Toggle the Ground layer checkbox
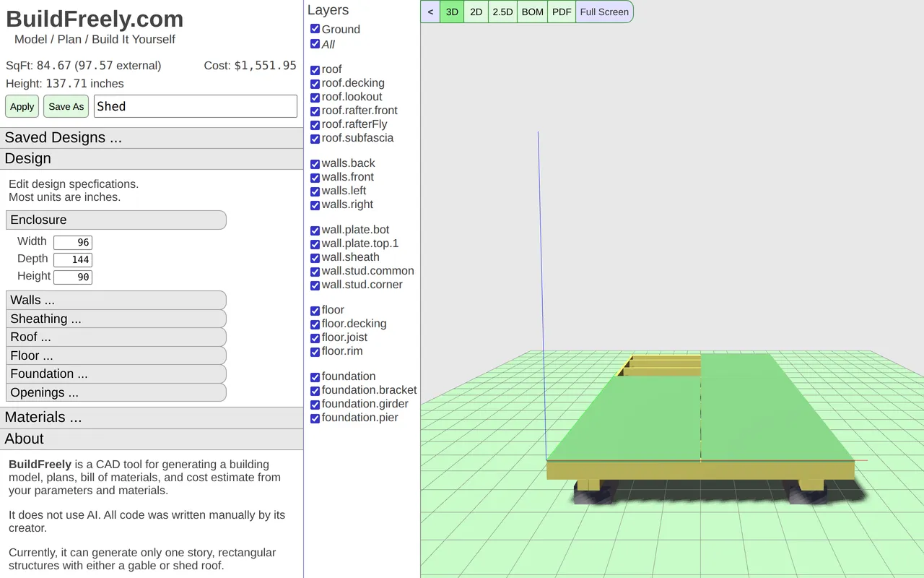Viewport: 924px width, 578px height. click(x=315, y=29)
